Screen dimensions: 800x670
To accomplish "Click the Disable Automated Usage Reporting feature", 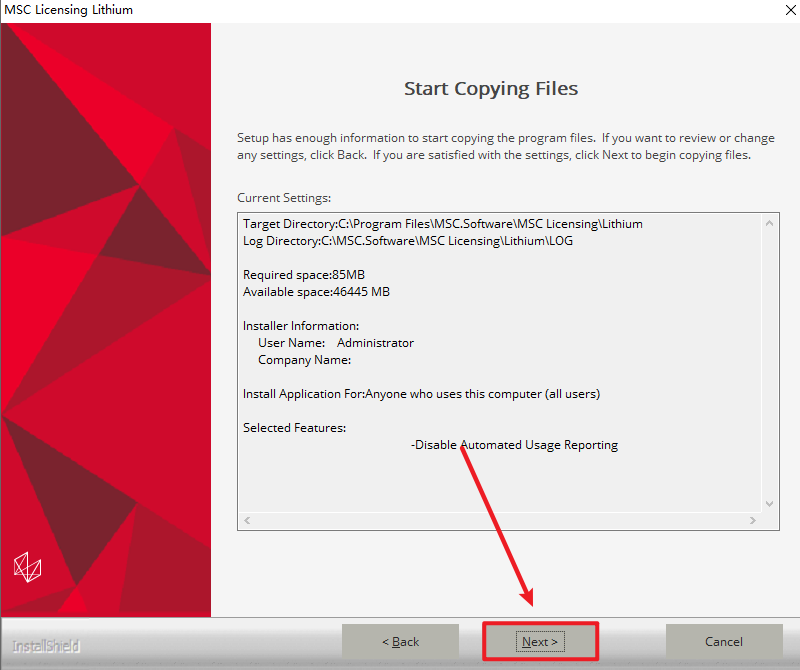I will 514,445.
